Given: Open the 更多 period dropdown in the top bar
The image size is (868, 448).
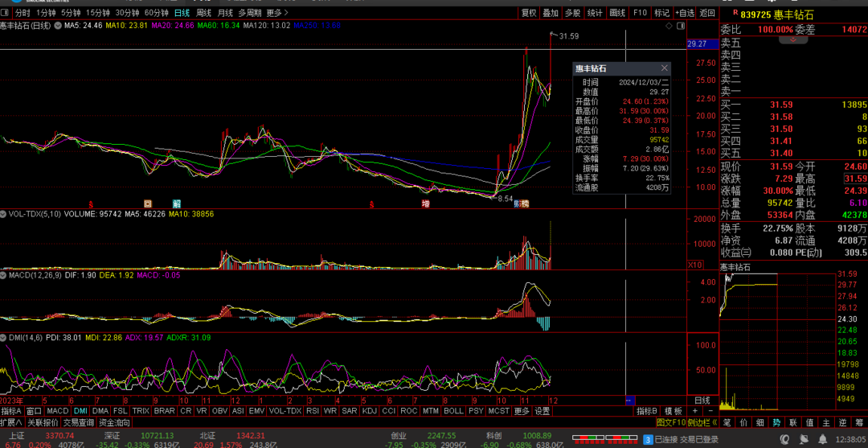Looking at the screenshot, I should (x=276, y=12).
